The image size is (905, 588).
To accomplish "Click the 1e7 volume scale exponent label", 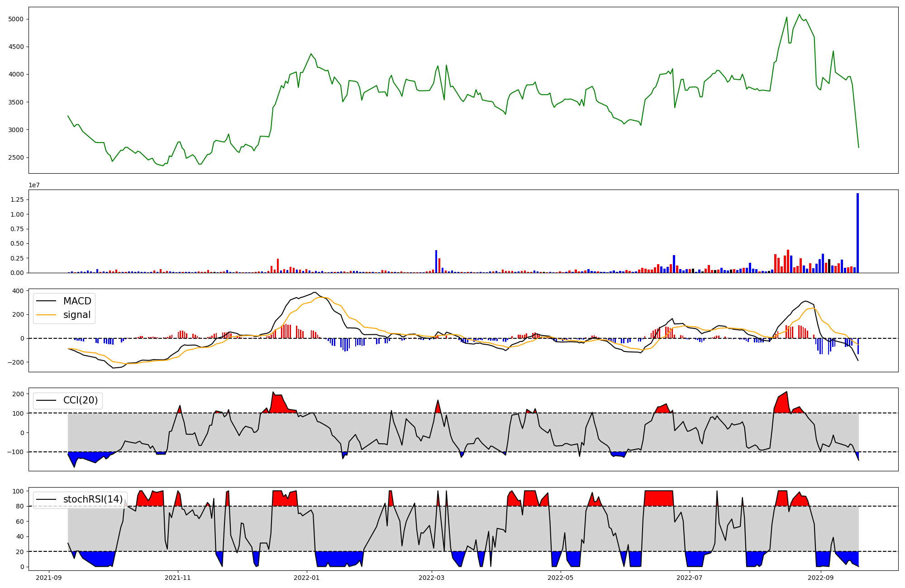I will click(x=34, y=185).
